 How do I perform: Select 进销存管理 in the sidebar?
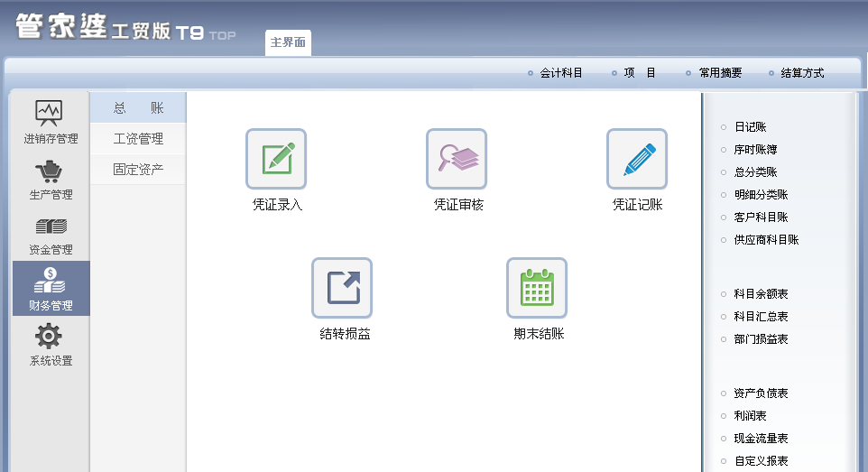coord(51,122)
